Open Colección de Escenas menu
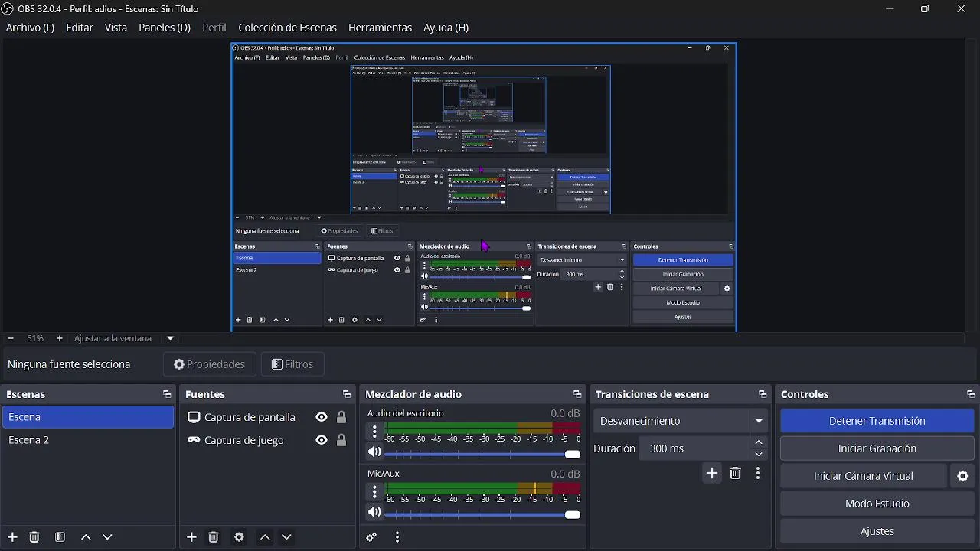Image resolution: width=980 pixels, height=551 pixels. [x=287, y=28]
